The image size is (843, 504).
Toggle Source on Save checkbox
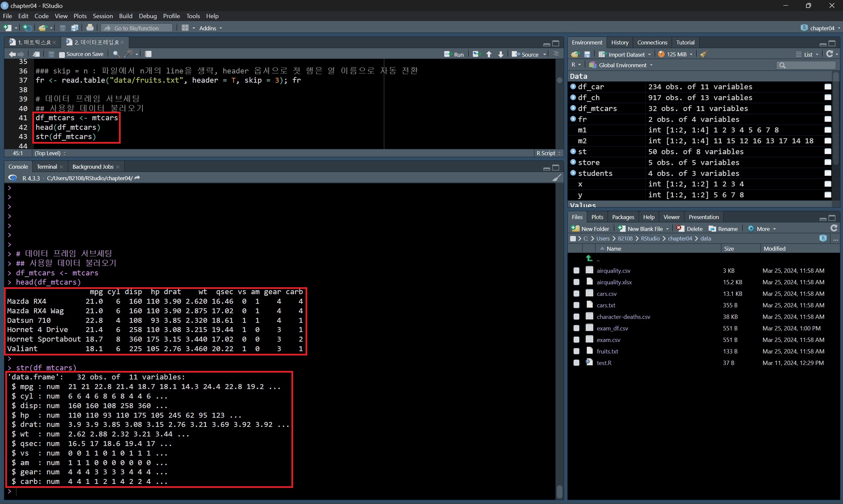(62, 54)
